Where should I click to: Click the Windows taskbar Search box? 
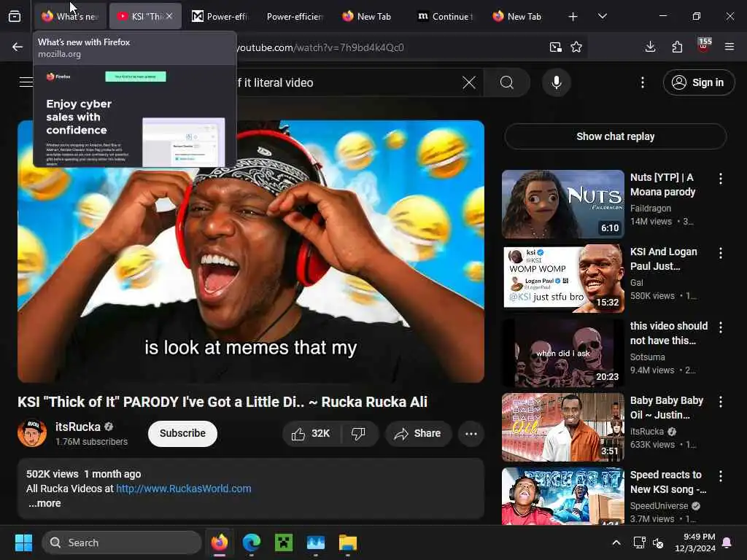[x=122, y=542]
